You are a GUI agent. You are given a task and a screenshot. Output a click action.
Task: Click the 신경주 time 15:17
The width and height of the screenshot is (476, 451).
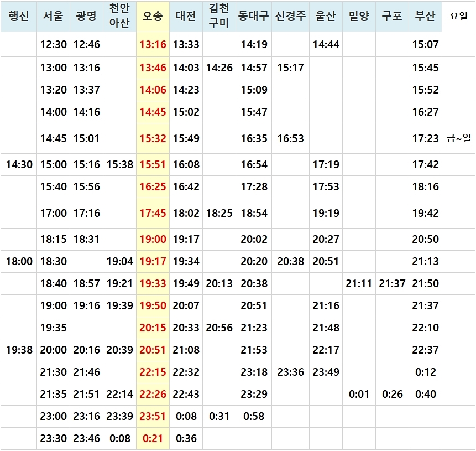[x=290, y=68]
